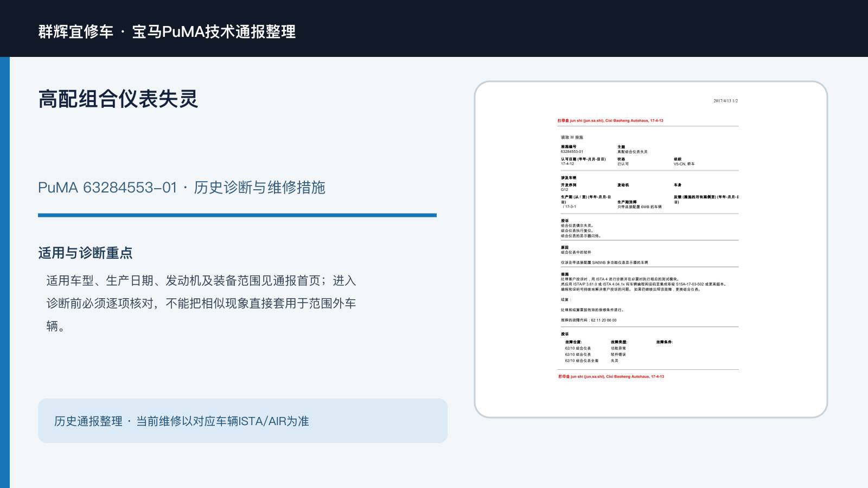This screenshot has height=488, width=868.
Task: Click the 故障位置 column header in the table
Action: [x=573, y=342]
